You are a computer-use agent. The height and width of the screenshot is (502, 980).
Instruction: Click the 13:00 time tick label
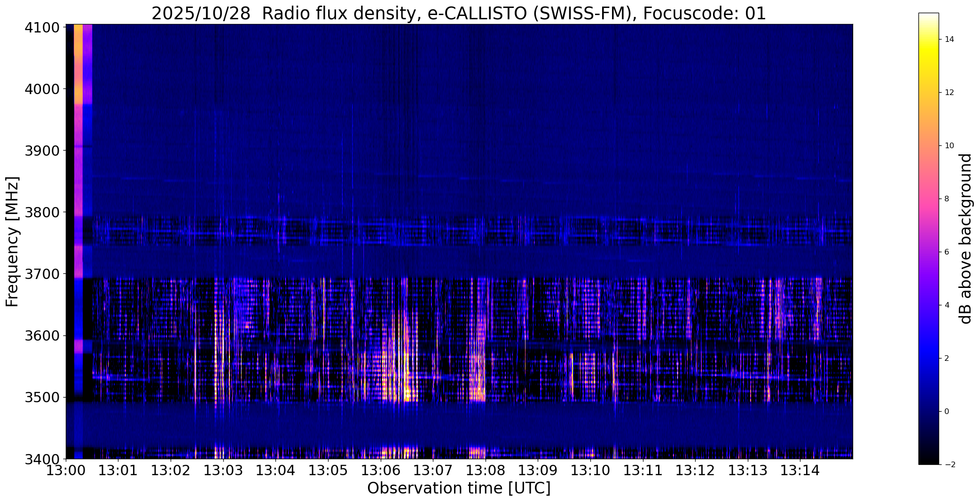point(66,470)
